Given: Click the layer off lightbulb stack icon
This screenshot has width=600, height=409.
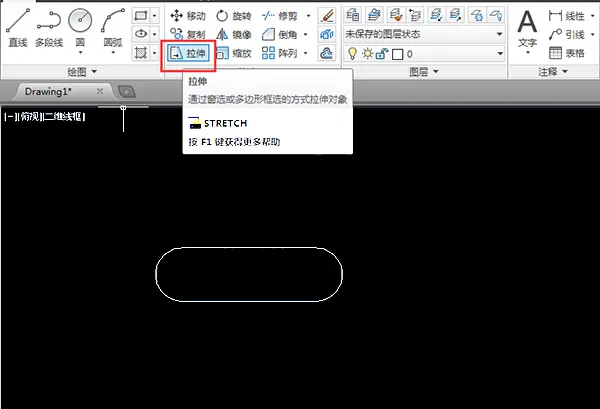Looking at the screenshot, I should coord(496,15).
